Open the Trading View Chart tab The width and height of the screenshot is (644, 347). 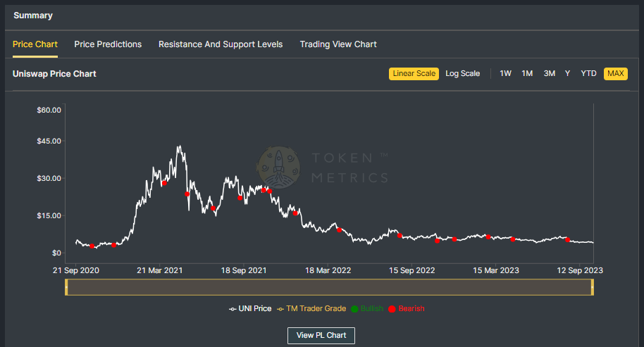click(338, 44)
